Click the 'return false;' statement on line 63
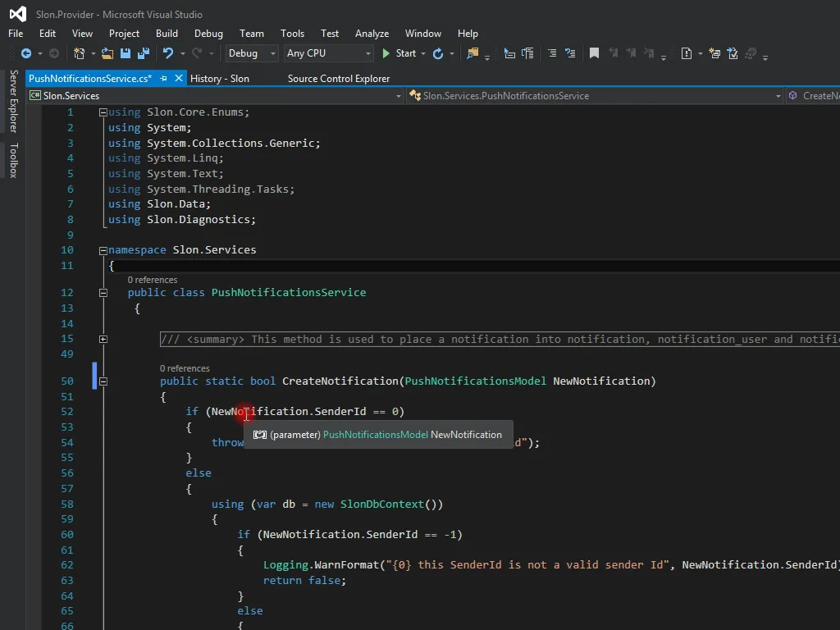 pos(304,580)
